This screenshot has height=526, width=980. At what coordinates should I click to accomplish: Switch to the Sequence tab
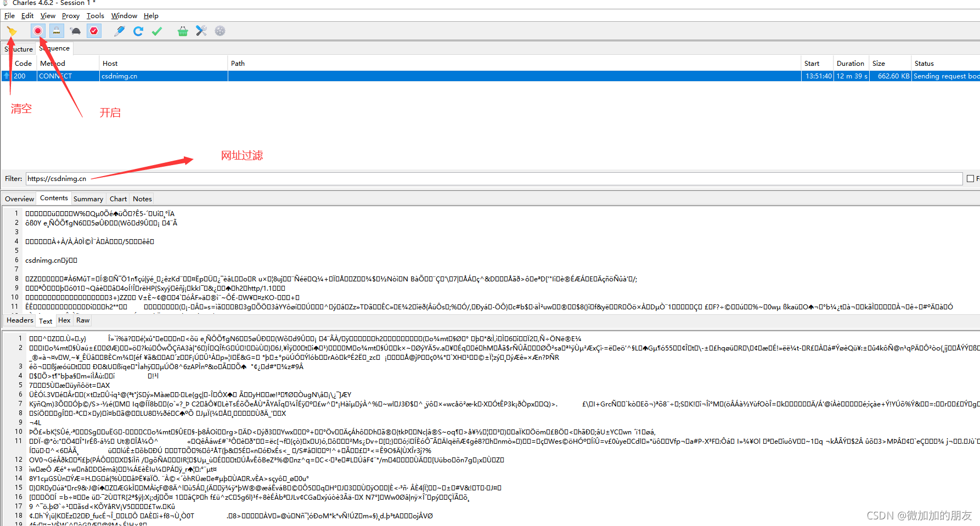[54, 48]
